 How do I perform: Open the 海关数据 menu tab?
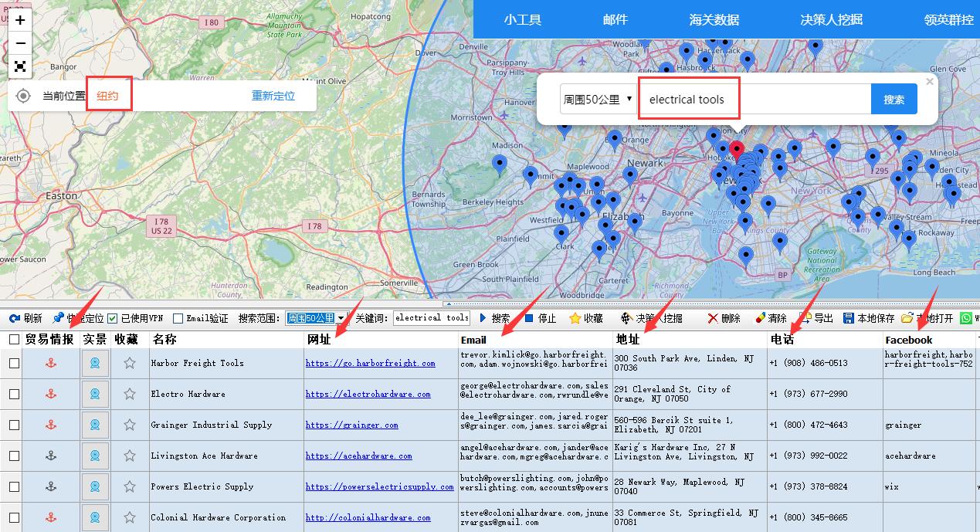point(714,20)
